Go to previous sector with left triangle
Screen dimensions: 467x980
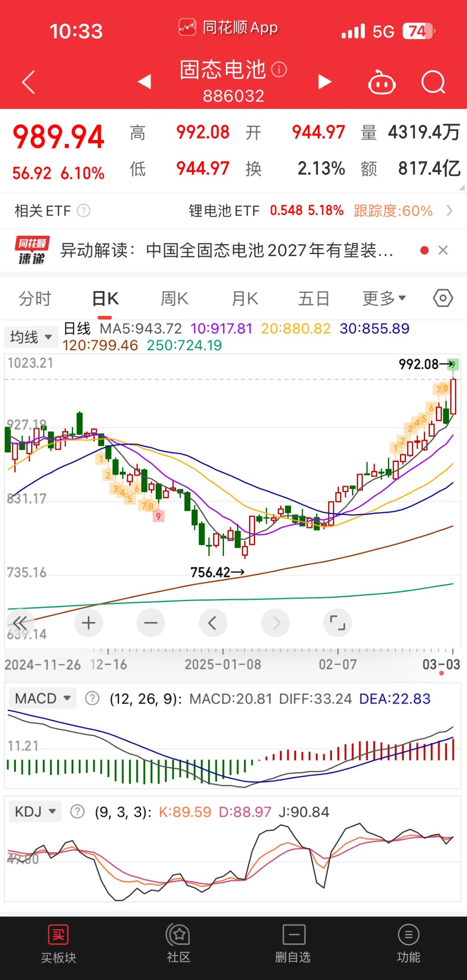point(144,82)
